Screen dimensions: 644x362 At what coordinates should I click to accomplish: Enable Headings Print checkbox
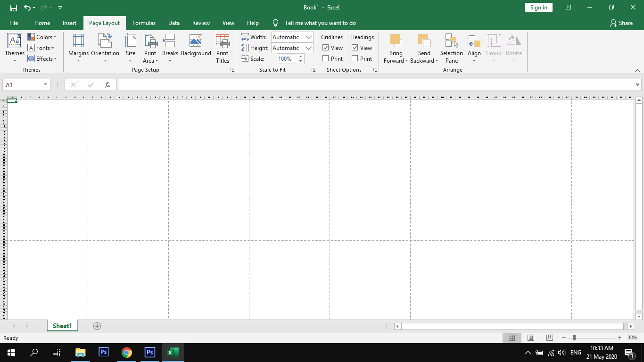tap(355, 58)
